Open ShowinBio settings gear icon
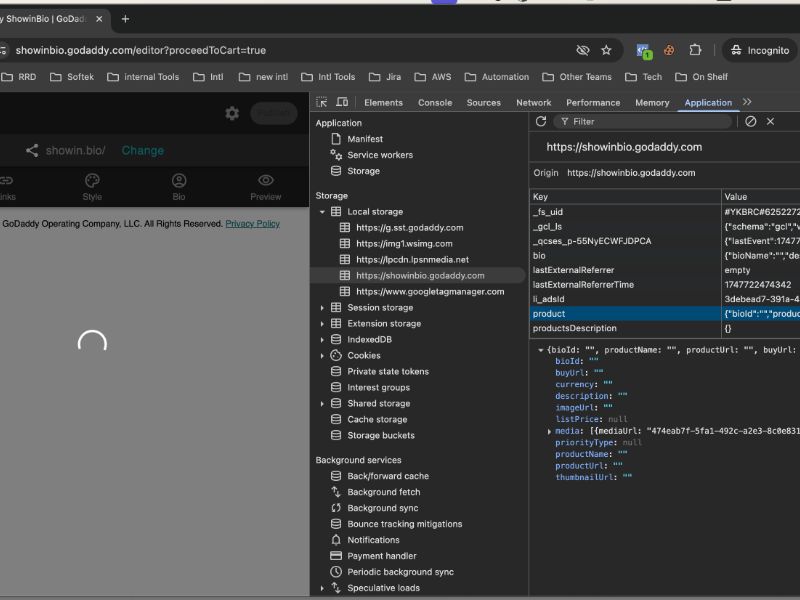 pos(232,113)
